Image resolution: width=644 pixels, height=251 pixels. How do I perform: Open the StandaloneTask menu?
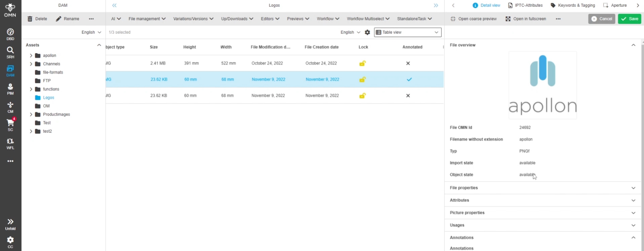pyautogui.click(x=414, y=19)
